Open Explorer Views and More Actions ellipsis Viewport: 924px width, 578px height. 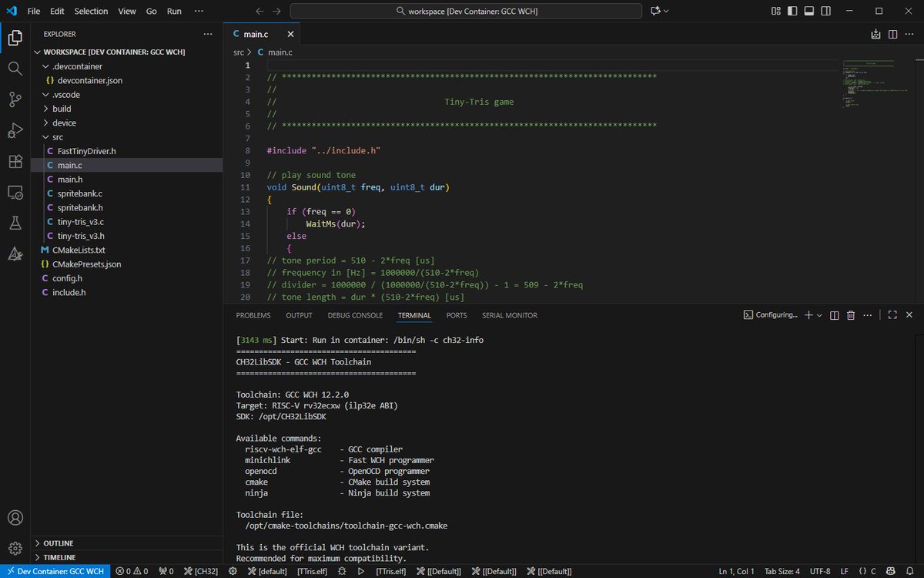pos(207,34)
